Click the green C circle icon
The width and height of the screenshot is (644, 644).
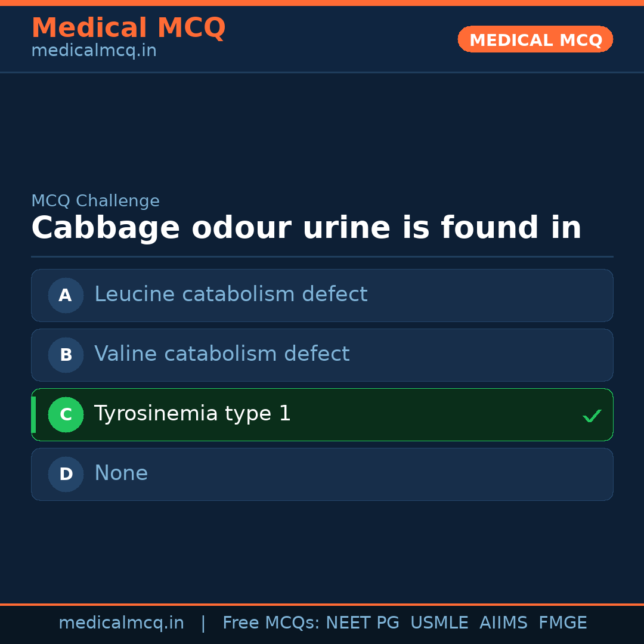[66, 414]
